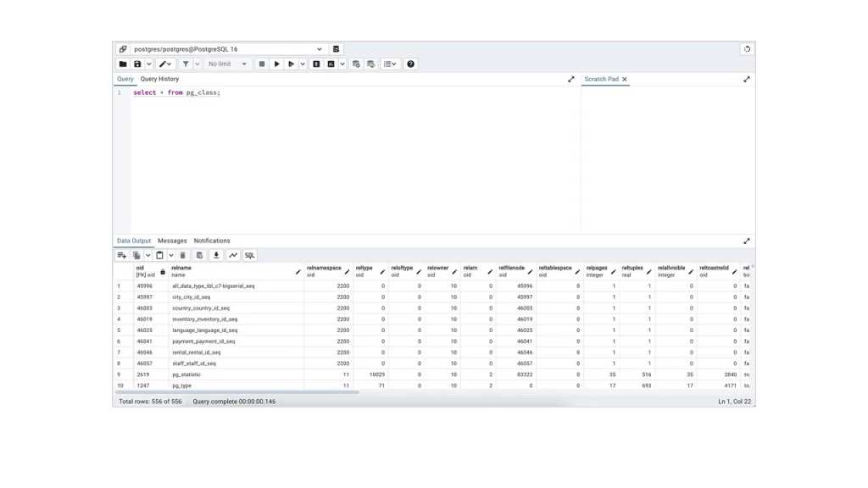This screenshot has width=868, height=488.
Task: Switch to the Query History tab
Action: [x=159, y=79]
